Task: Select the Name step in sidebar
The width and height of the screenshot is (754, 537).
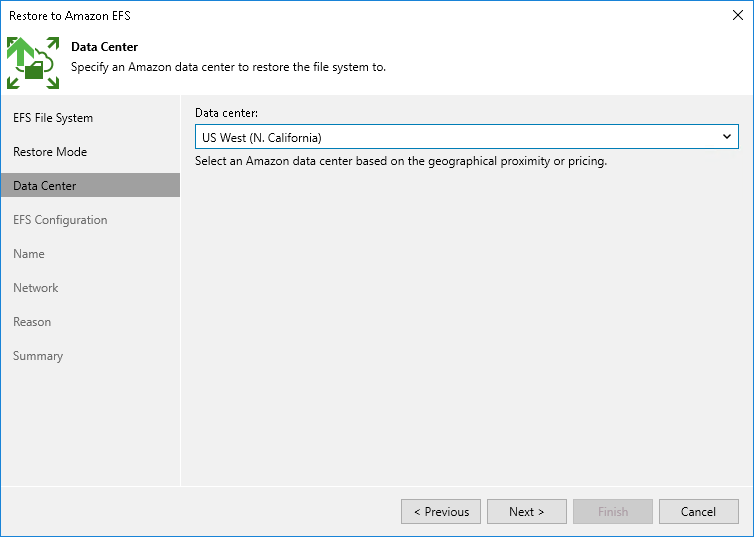Action: 29,254
